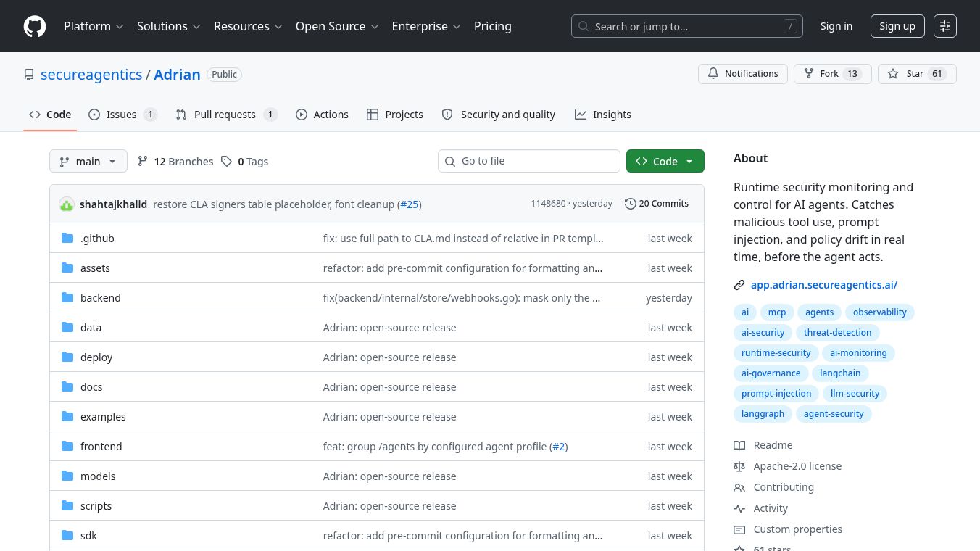Screen dimensions: 980x551
Task: Click the pulse icon beside Activity
Action: click(x=739, y=508)
